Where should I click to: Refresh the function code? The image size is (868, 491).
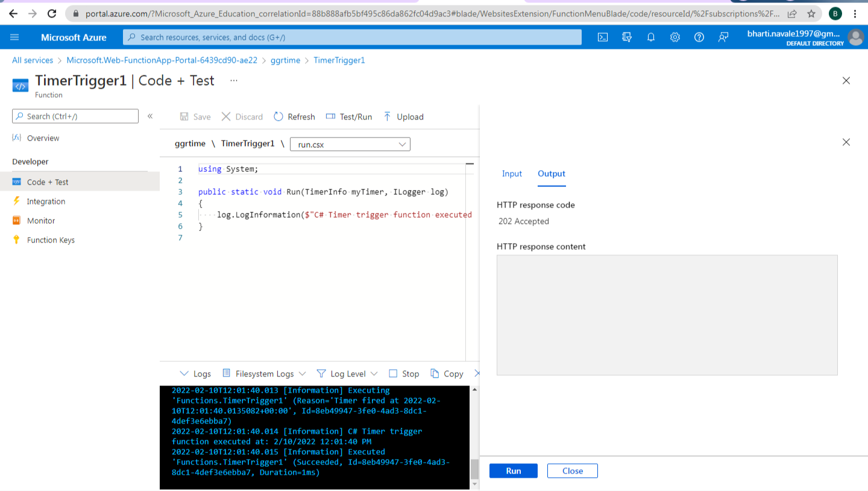294,116
